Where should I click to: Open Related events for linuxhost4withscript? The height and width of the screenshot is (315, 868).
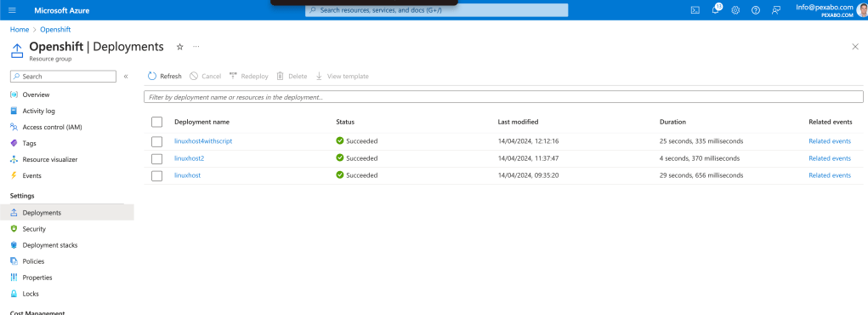830,141
